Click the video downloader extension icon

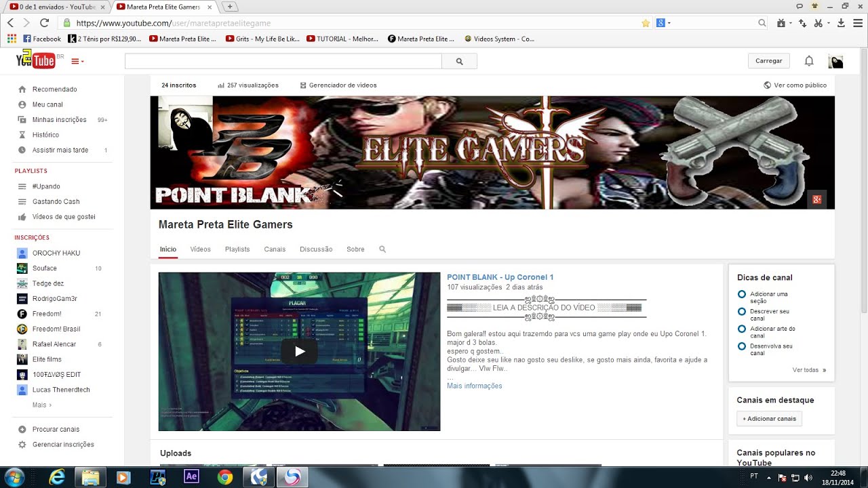pyautogui.click(x=781, y=23)
